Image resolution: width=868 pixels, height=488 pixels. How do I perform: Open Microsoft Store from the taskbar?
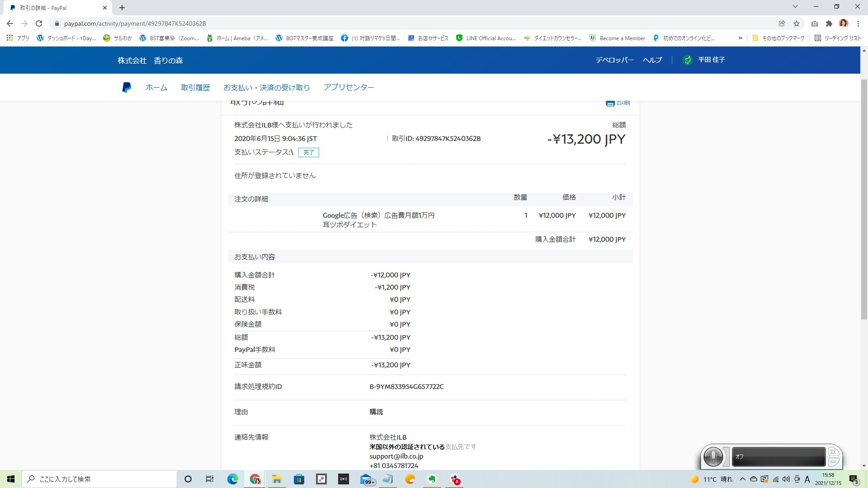299,479
